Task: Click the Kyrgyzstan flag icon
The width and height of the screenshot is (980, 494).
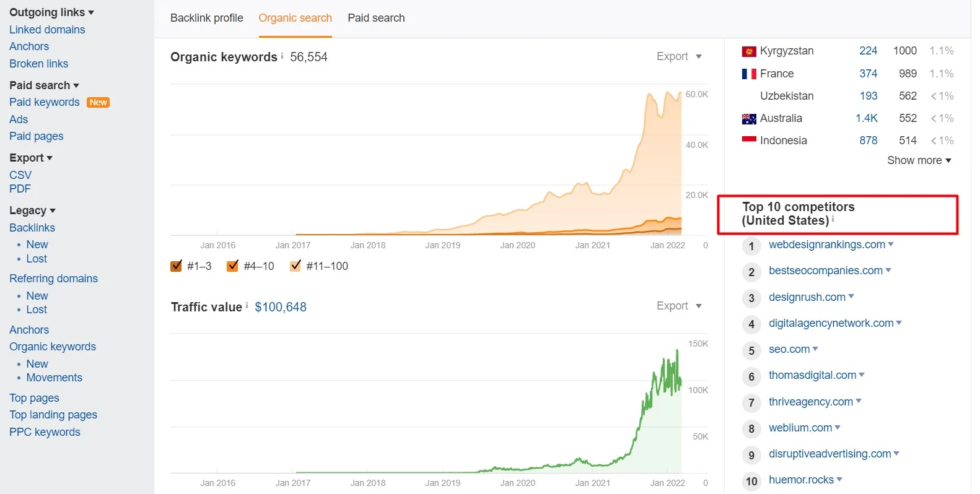Action: click(x=749, y=51)
